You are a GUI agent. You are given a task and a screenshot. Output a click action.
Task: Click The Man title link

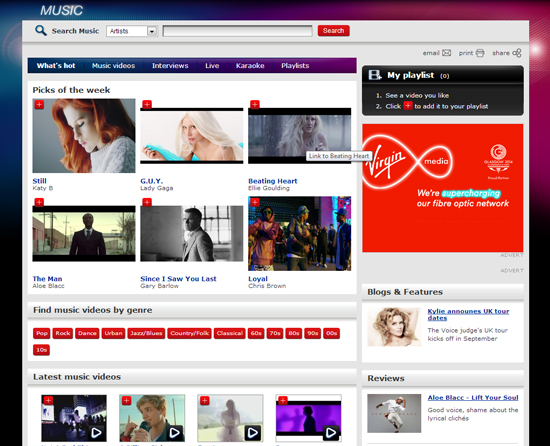(x=47, y=279)
